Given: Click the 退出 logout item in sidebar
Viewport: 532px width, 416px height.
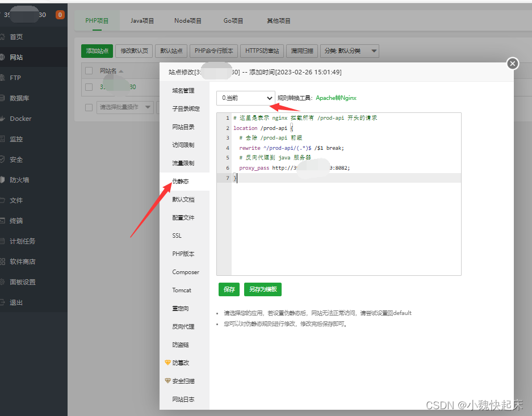Looking at the screenshot, I should click(16, 302).
